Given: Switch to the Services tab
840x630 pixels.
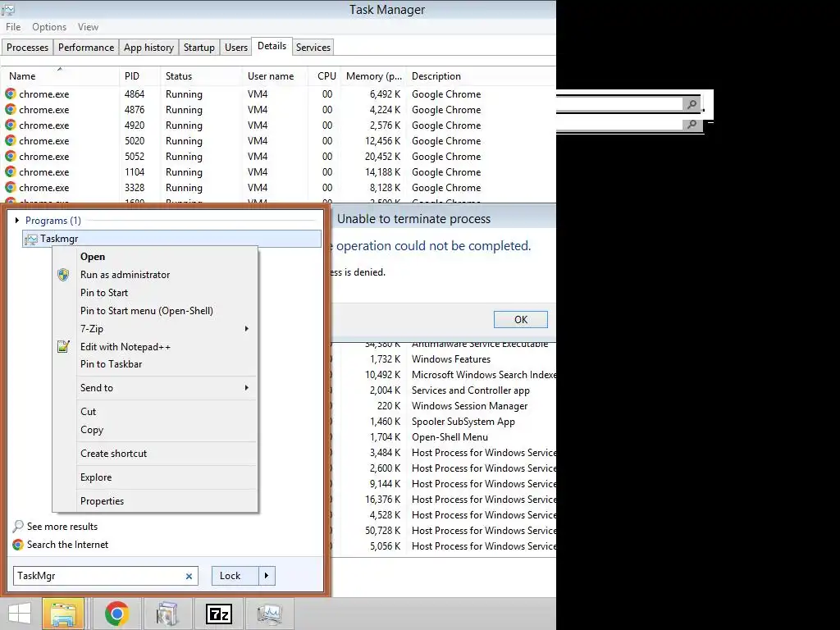Looking at the screenshot, I should click(313, 47).
